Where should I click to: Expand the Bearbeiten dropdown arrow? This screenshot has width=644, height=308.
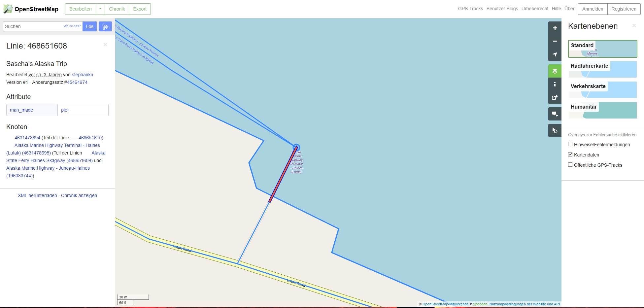100,9
